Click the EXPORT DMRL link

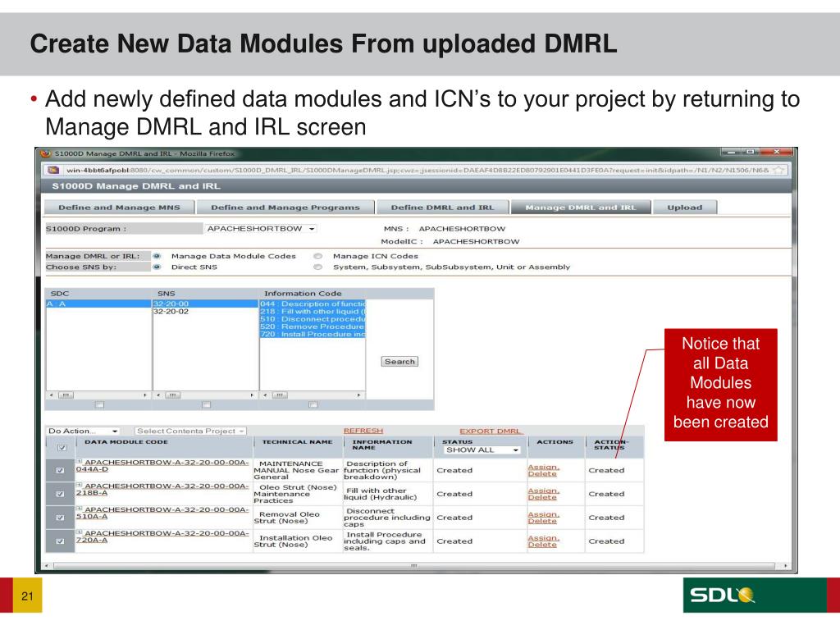[x=491, y=431]
